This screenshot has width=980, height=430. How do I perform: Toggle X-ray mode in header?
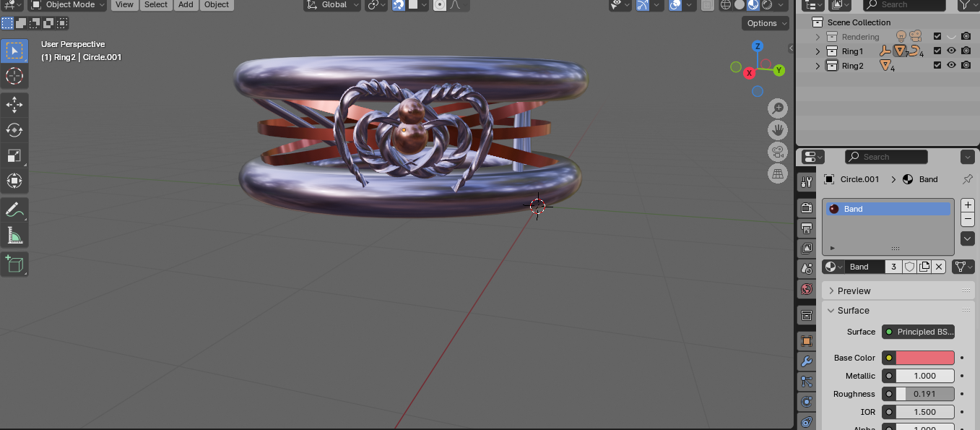(x=708, y=5)
